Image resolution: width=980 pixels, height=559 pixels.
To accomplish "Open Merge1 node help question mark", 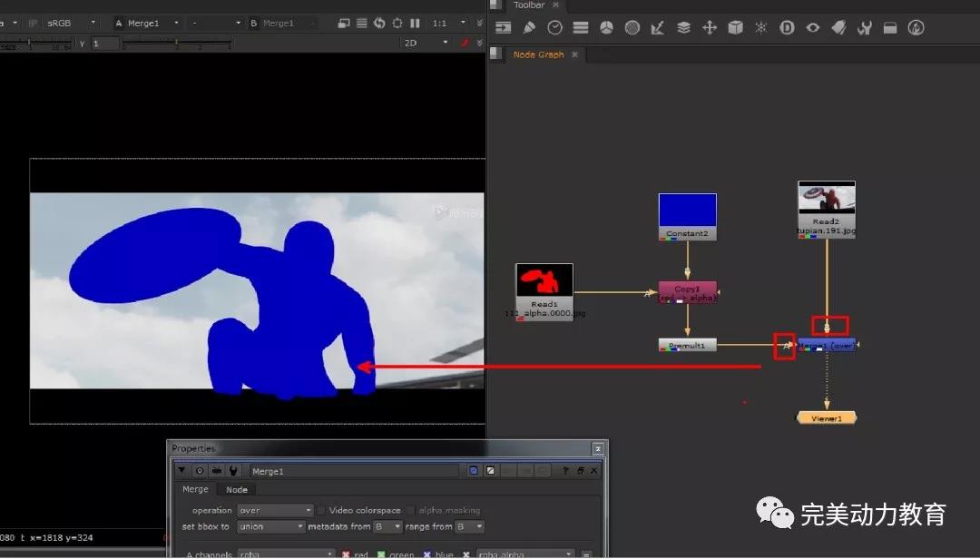I will pyautogui.click(x=565, y=471).
